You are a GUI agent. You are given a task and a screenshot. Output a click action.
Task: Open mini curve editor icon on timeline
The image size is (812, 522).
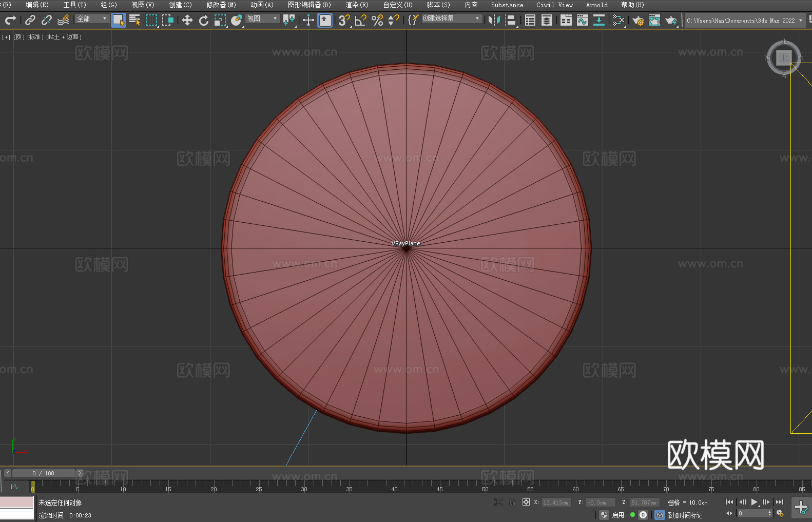(x=14, y=486)
